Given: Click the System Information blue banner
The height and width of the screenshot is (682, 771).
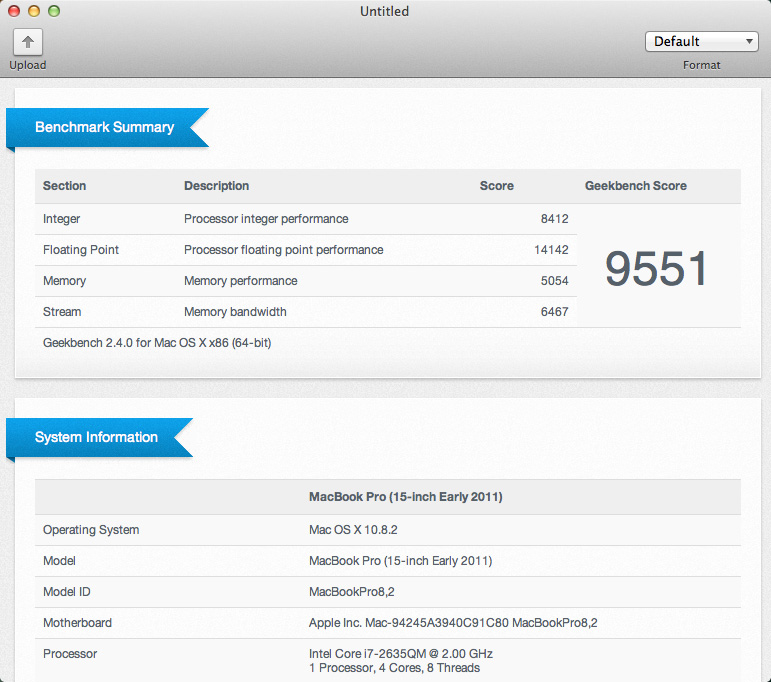Looking at the screenshot, I should 97,438.
